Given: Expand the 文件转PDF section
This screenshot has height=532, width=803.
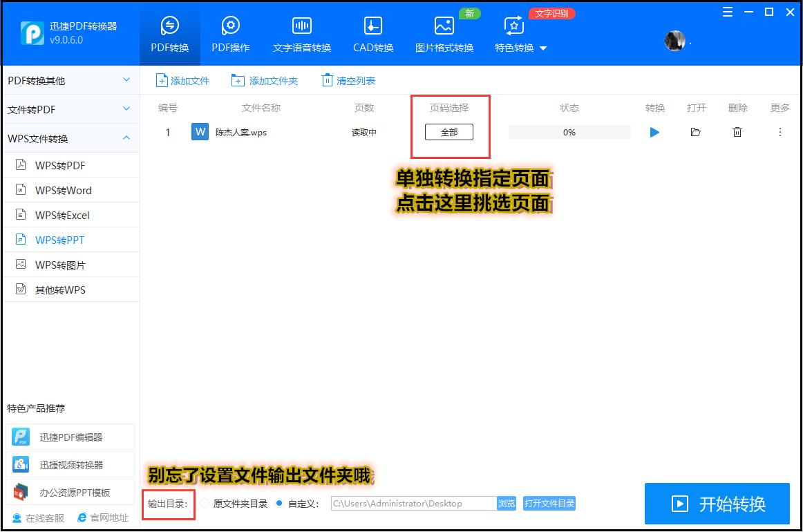Looking at the screenshot, I should [69, 108].
